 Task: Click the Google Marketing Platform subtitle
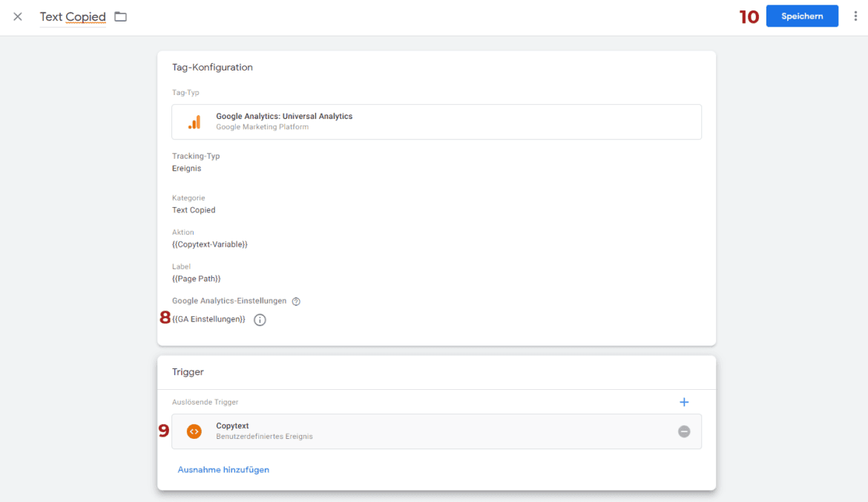263,127
